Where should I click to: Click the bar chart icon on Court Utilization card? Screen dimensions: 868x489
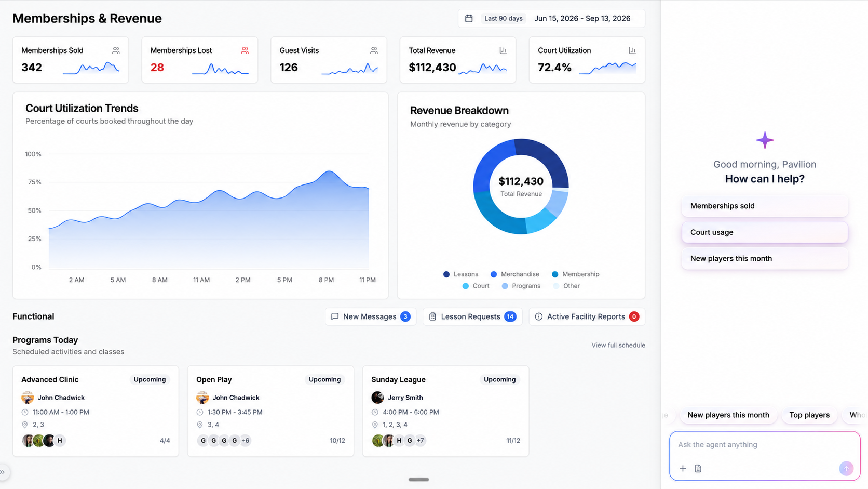coord(632,50)
